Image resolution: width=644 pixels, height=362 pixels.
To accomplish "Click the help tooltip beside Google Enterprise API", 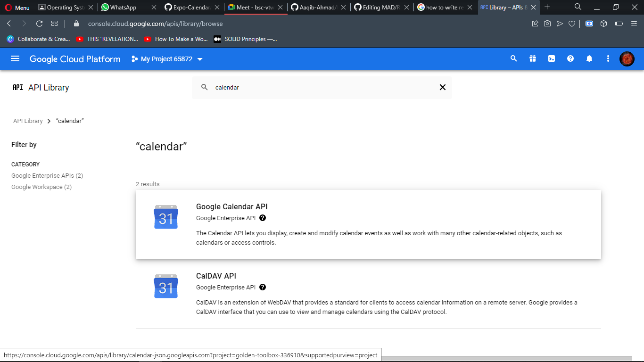I will (263, 218).
